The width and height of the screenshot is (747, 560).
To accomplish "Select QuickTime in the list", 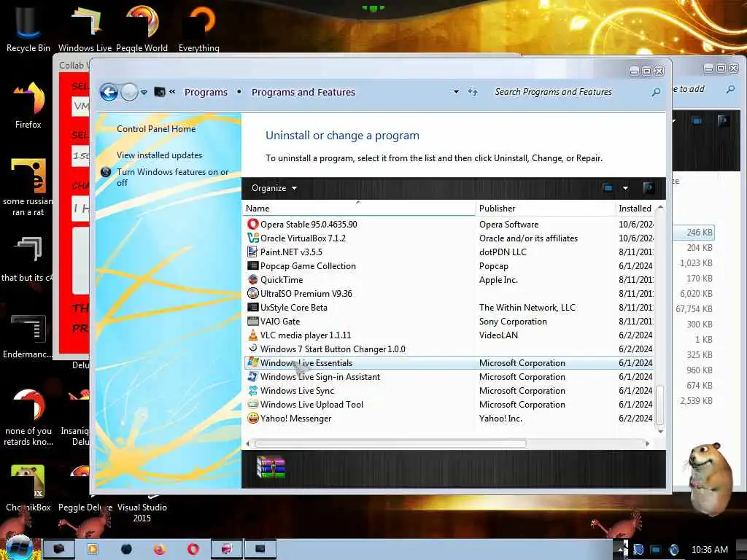I will coord(449,279).
